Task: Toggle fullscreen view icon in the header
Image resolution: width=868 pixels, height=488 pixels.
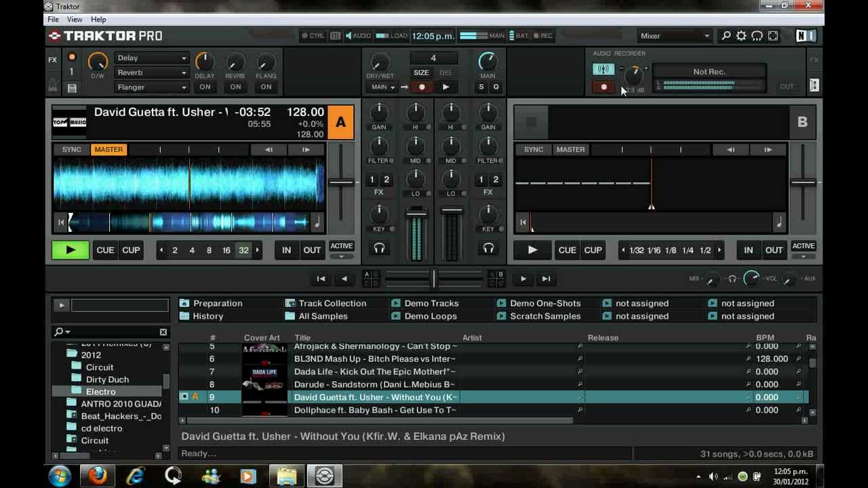Action: 773,36
